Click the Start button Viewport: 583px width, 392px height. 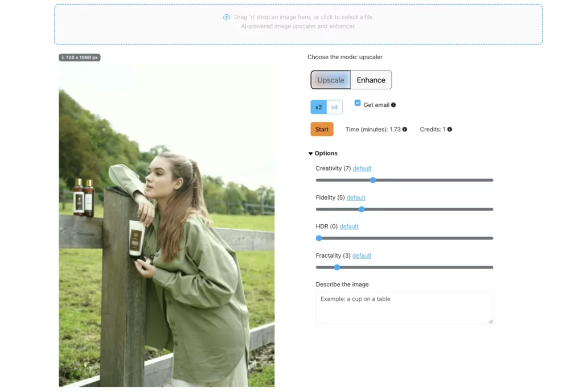[x=322, y=129]
